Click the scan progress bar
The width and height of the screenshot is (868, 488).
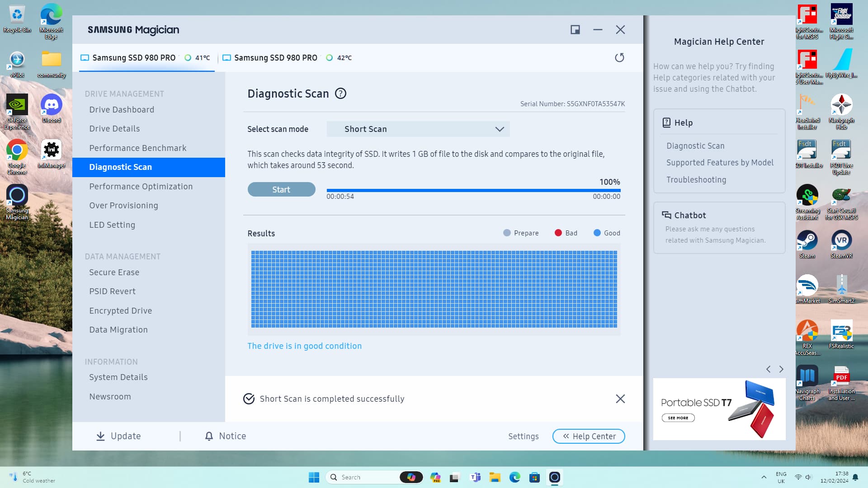coord(473,190)
